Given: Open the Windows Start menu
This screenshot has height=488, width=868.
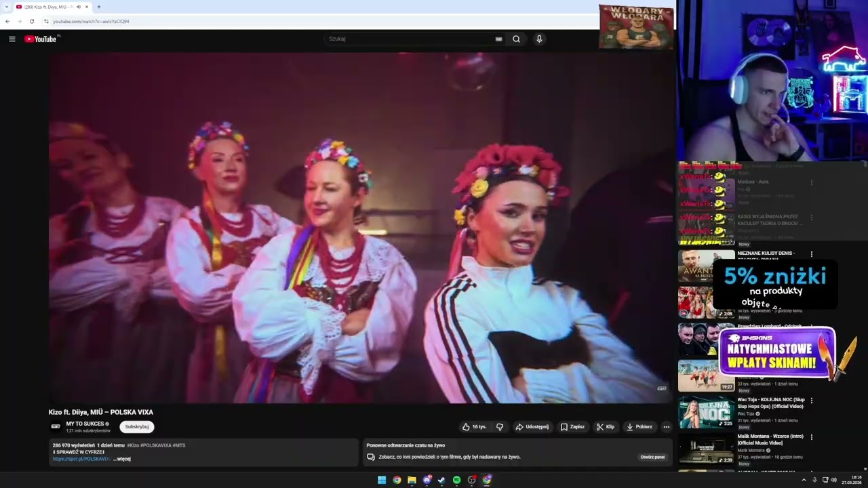Looking at the screenshot, I should tap(382, 480).
